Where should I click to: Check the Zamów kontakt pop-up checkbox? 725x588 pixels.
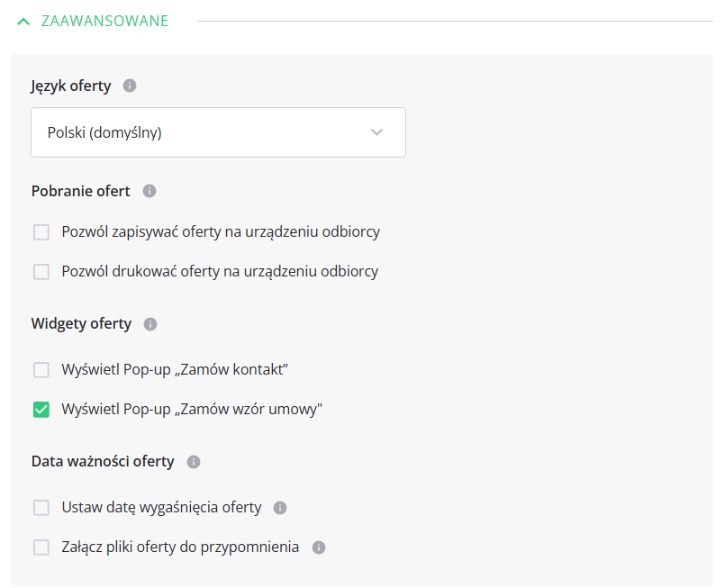[x=41, y=370]
